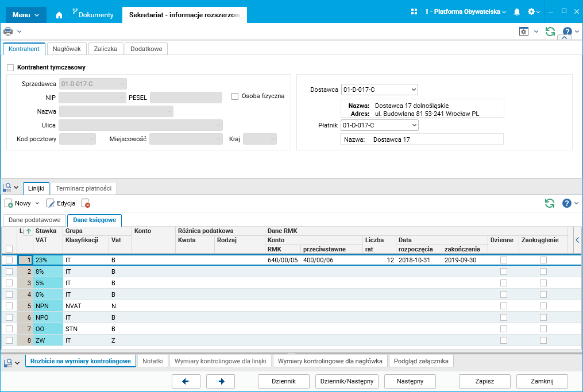Click the printer icon in toolbar
The image size is (583, 392).
tap(8, 32)
